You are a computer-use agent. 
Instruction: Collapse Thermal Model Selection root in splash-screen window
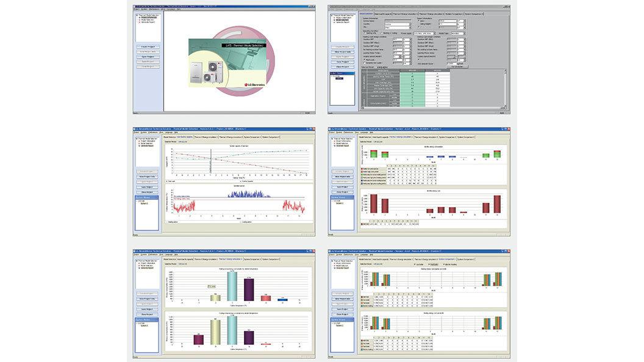tap(137, 15)
